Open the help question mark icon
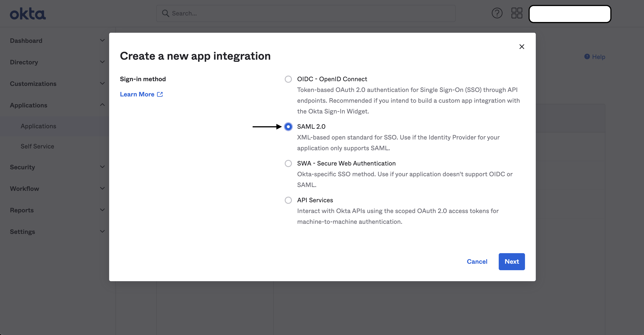 coord(497,13)
